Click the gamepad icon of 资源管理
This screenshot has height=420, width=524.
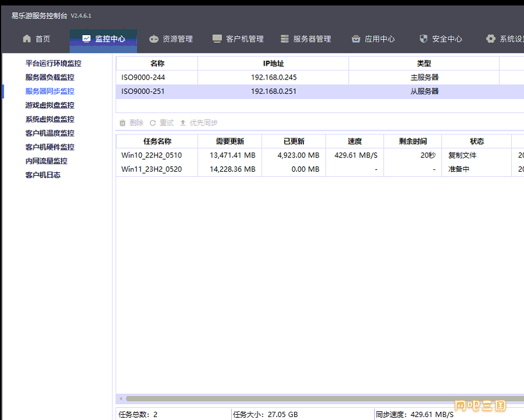click(154, 39)
